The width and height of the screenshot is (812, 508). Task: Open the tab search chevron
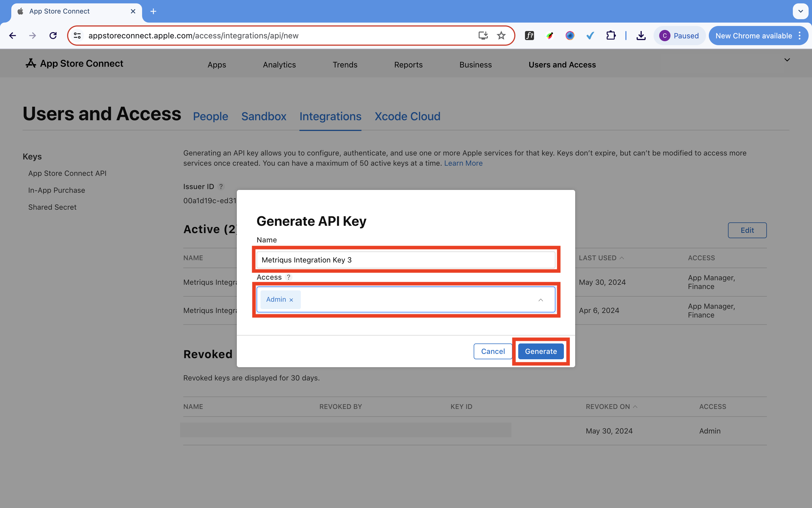click(x=801, y=11)
